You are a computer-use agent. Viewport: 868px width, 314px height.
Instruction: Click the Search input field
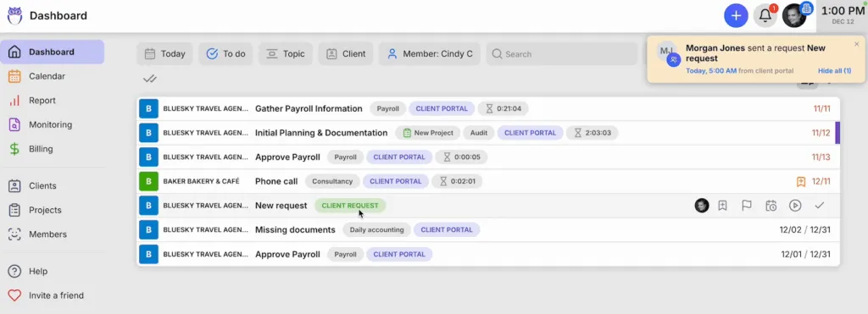(562, 54)
